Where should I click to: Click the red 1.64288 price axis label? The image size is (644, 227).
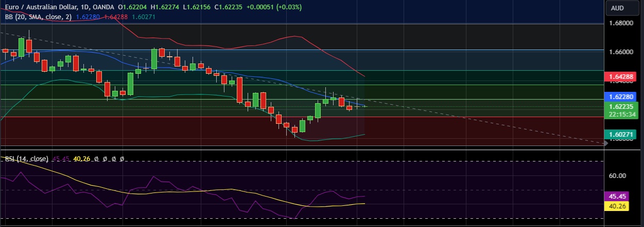[621, 77]
